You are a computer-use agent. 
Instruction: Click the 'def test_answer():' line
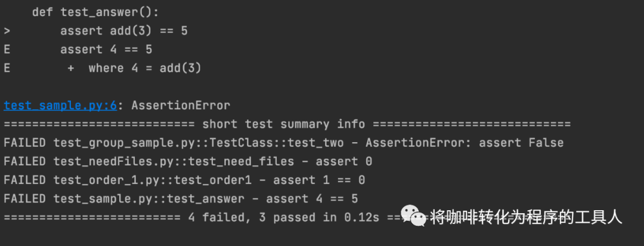pos(95,13)
